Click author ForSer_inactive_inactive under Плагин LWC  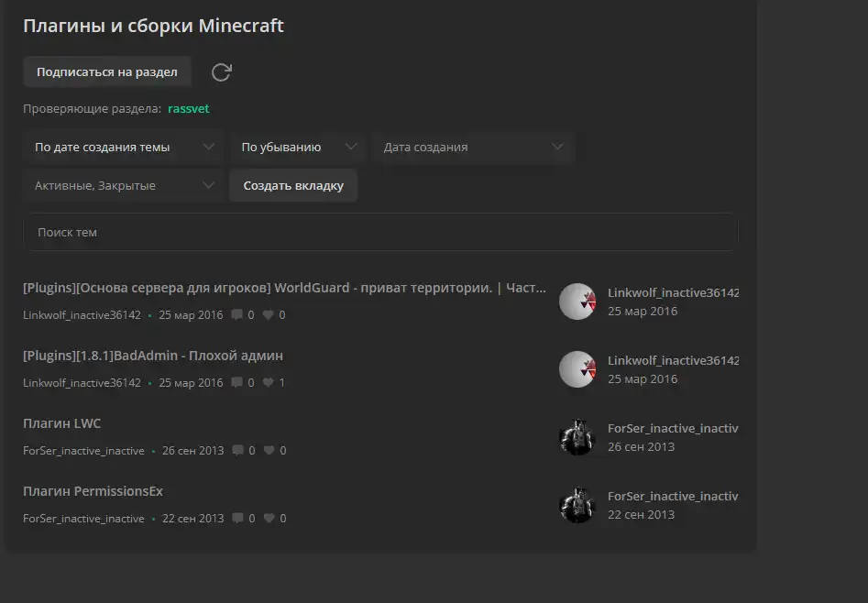83,451
